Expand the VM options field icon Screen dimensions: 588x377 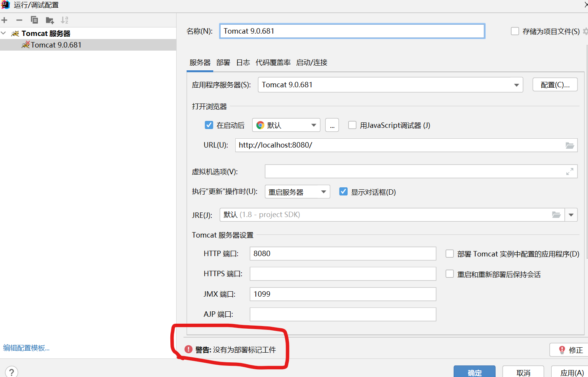[570, 172]
